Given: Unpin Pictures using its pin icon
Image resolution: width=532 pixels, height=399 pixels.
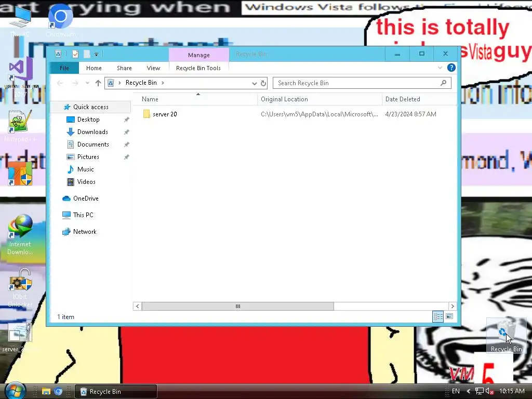Looking at the screenshot, I should (126, 157).
